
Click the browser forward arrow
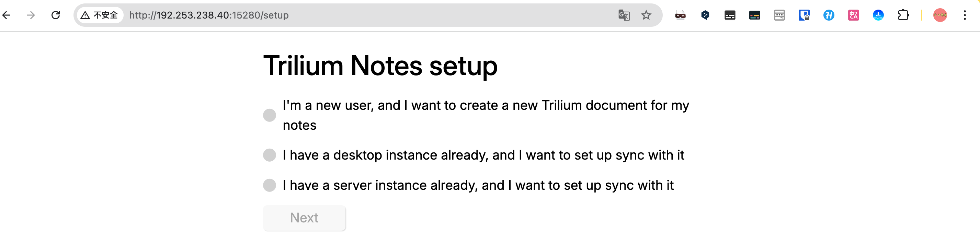[x=31, y=15]
